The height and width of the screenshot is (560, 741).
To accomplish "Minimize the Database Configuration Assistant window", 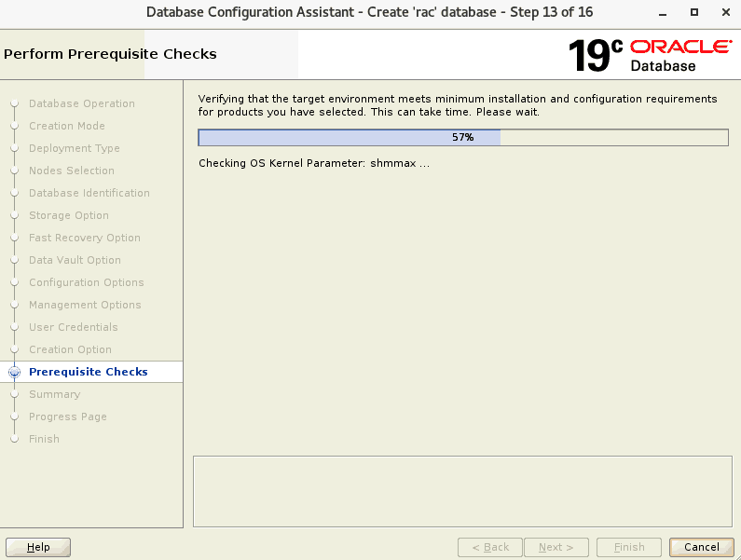I will [663, 13].
